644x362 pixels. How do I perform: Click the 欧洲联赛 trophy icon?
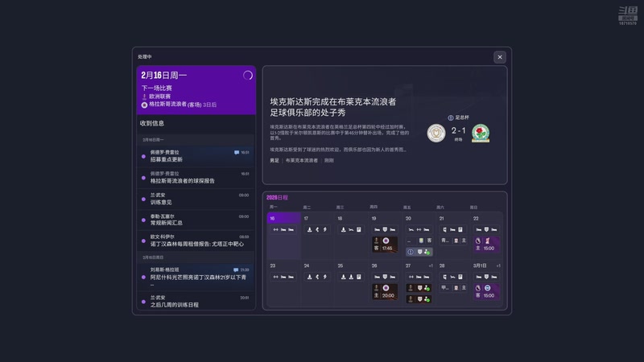point(144,97)
